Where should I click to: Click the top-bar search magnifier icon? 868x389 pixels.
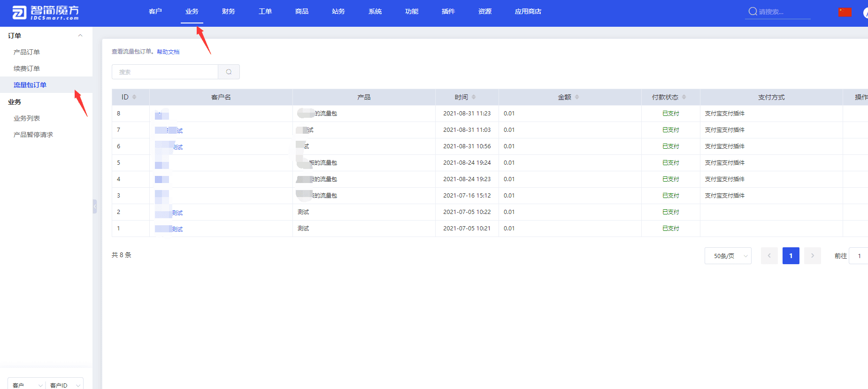point(753,11)
